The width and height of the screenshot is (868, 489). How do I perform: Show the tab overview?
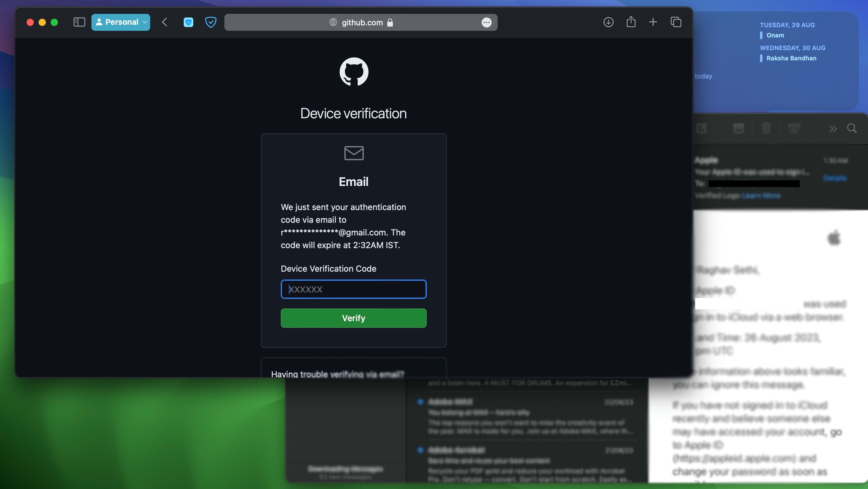click(x=676, y=22)
